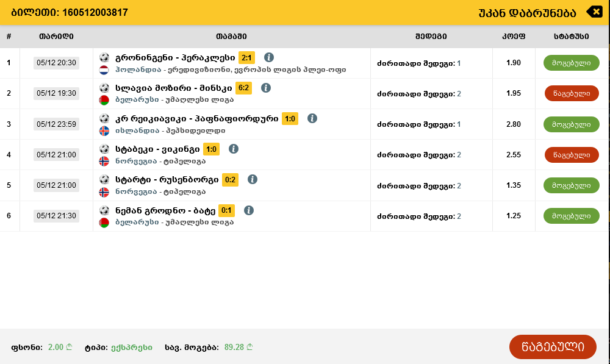The height and width of the screenshot is (364, 610).
Task: Click coefficient 1.95
Action: [x=514, y=93]
